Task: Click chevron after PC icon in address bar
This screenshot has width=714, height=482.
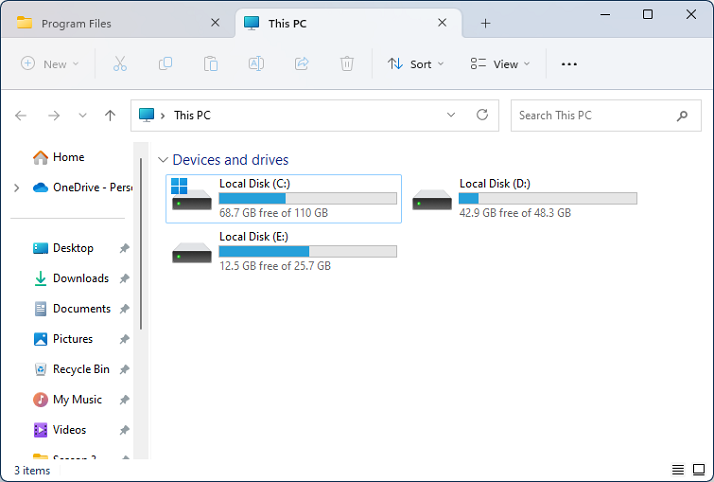Action: pos(163,116)
